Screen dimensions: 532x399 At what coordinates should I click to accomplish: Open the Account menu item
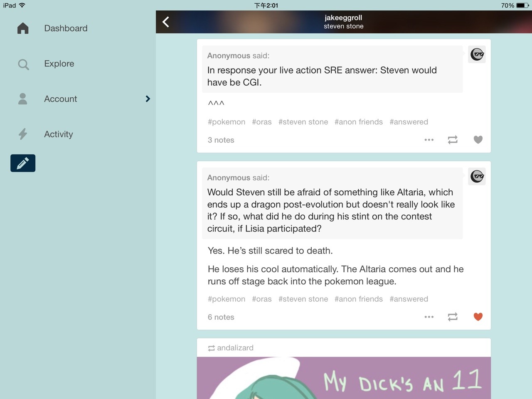(61, 99)
